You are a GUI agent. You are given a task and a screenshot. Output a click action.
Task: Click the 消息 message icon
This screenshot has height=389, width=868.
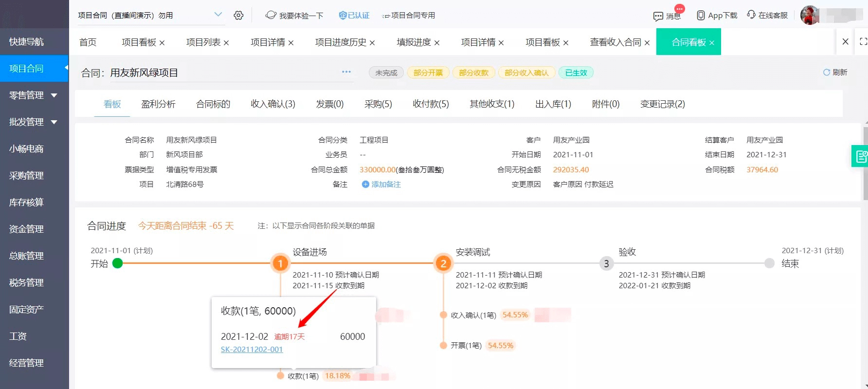658,16
